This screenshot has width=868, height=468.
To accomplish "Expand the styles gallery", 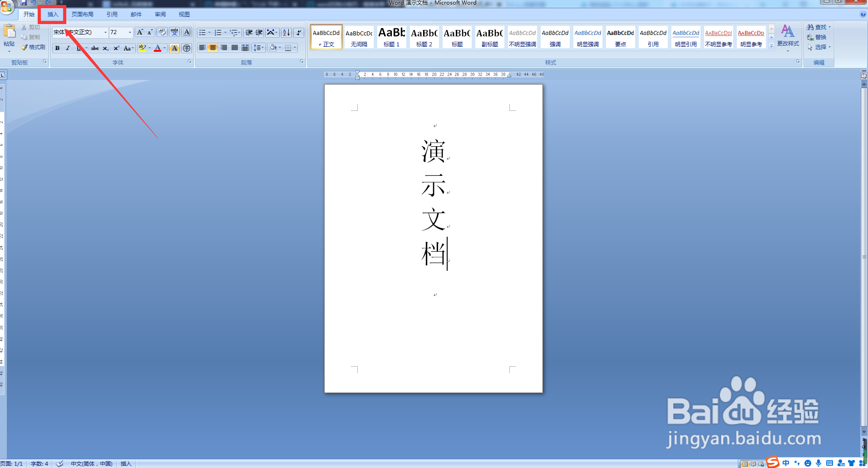I will (x=771, y=46).
